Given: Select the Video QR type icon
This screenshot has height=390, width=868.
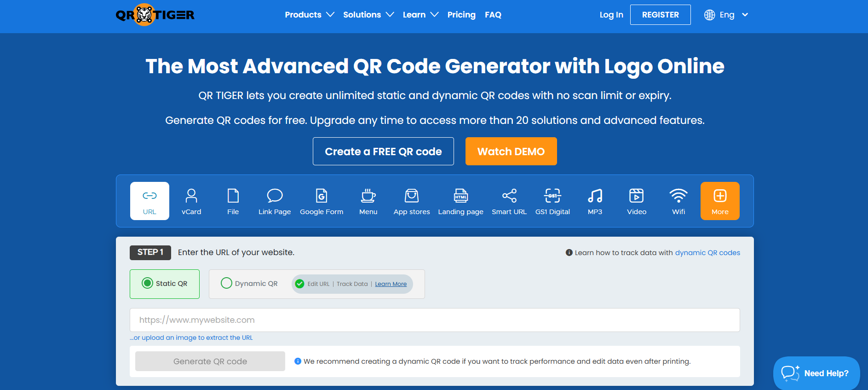Looking at the screenshot, I should pyautogui.click(x=637, y=196).
